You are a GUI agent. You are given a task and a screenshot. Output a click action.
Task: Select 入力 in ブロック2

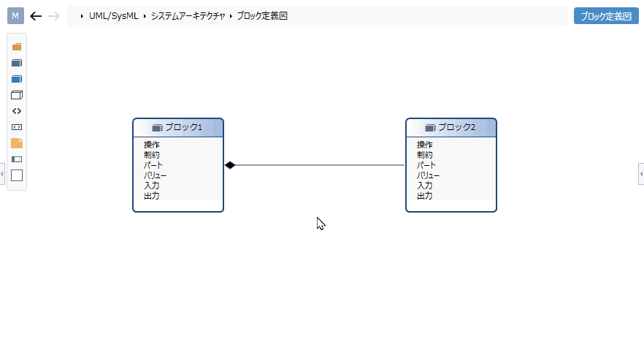425,186
